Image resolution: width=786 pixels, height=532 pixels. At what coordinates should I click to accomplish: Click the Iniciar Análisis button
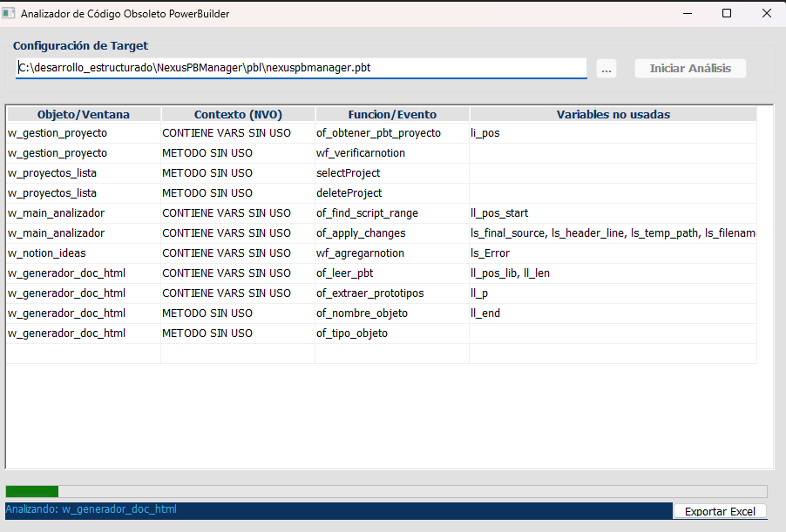coord(690,69)
